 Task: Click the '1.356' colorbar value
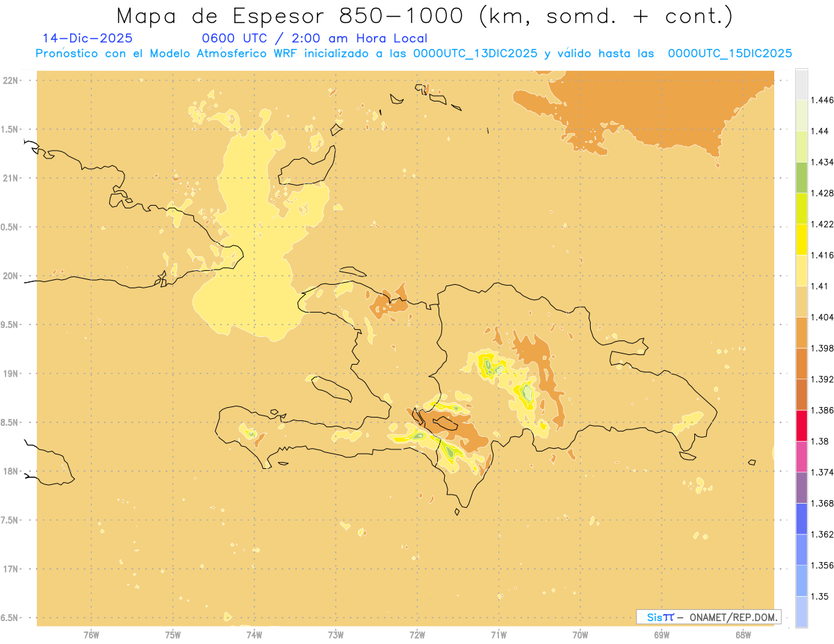click(x=824, y=565)
